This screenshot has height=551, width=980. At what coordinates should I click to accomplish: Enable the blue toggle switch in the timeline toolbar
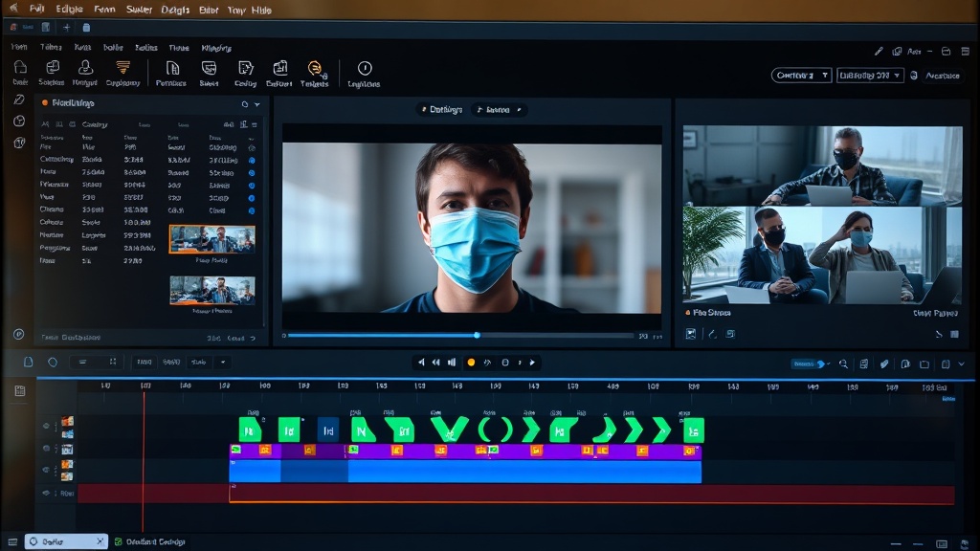pos(809,364)
